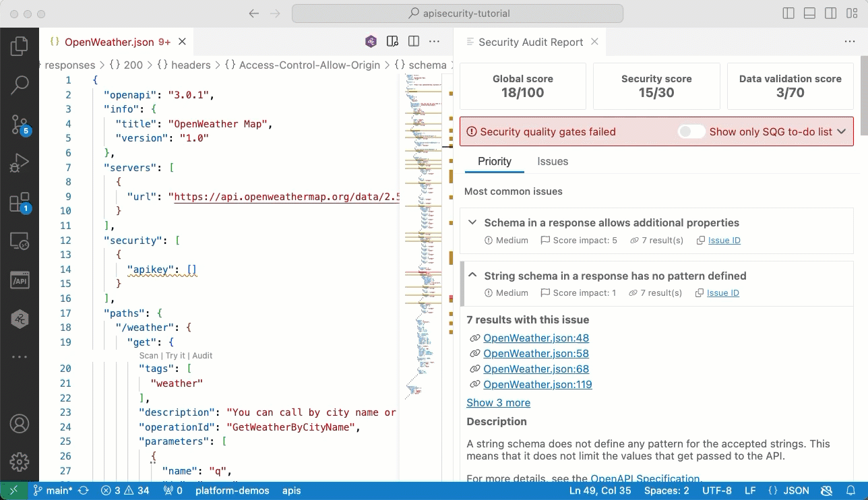Image resolution: width=868 pixels, height=500 pixels.
Task: Open the Accounts menu in activity bar
Action: point(20,424)
